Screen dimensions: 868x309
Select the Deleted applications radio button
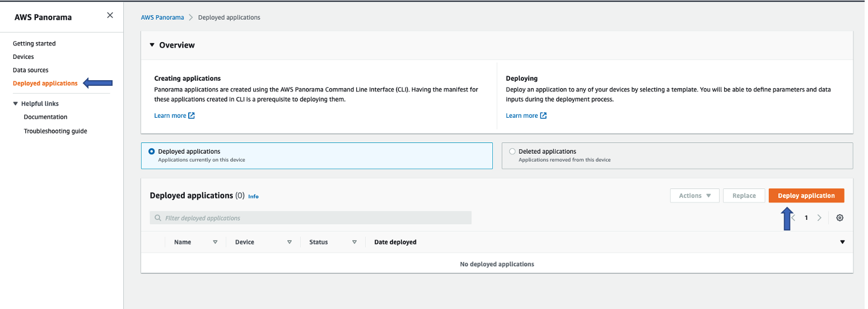pyautogui.click(x=512, y=151)
